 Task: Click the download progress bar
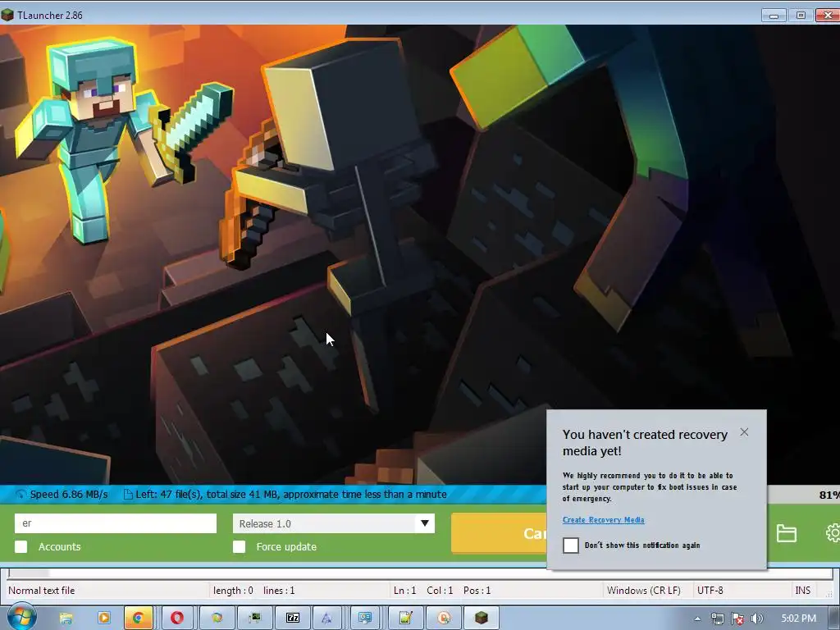(x=273, y=494)
